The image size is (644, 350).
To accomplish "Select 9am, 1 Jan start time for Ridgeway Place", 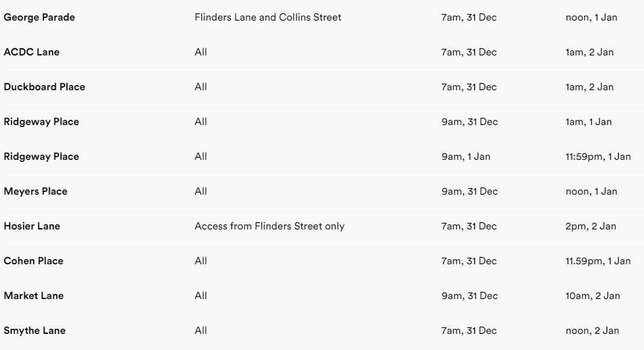I will tap(466, 157).
